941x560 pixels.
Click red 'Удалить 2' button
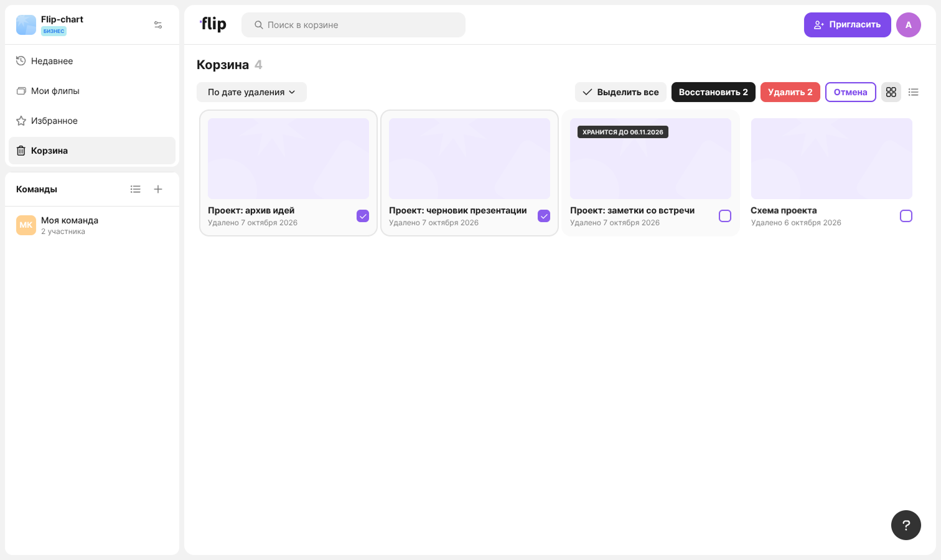790,92
